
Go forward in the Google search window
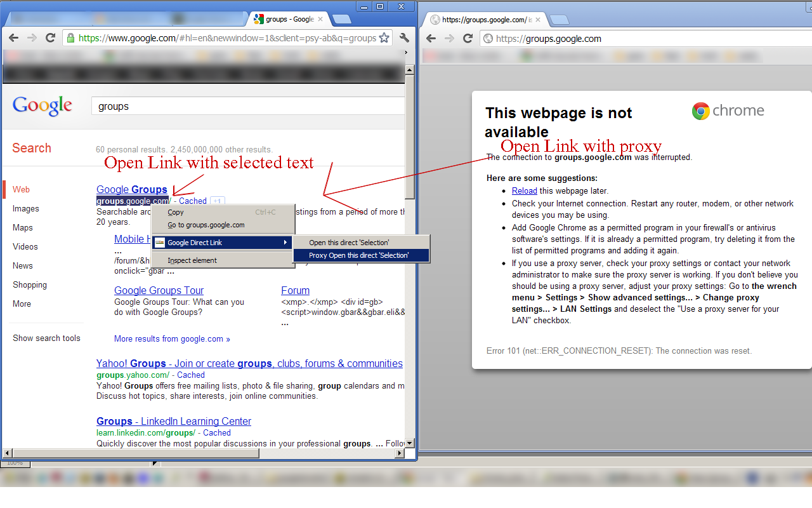(x=32, y=38)
